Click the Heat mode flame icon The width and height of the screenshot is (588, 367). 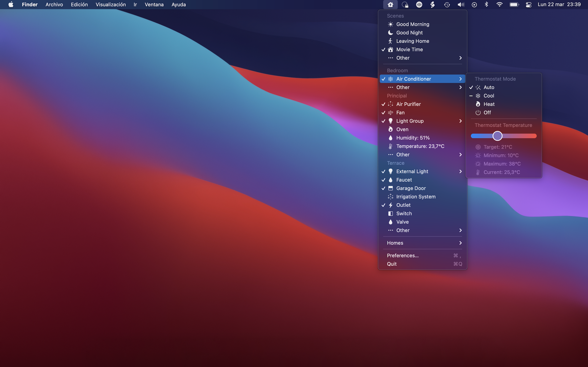pos(478,104)
